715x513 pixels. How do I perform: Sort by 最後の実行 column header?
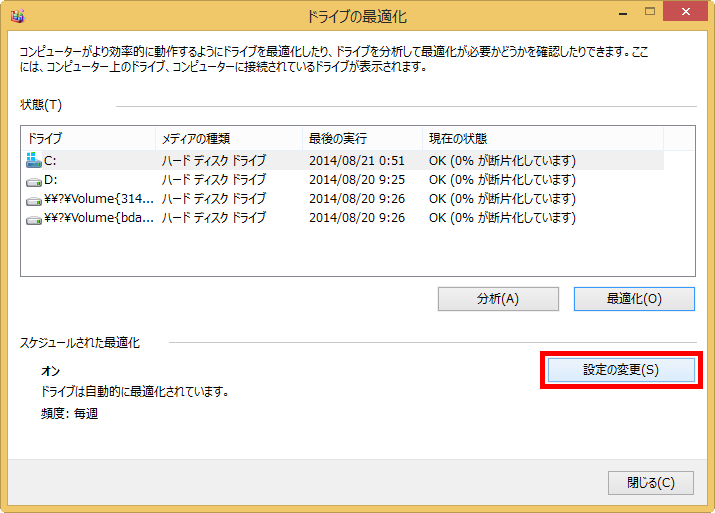pos(363,139)
